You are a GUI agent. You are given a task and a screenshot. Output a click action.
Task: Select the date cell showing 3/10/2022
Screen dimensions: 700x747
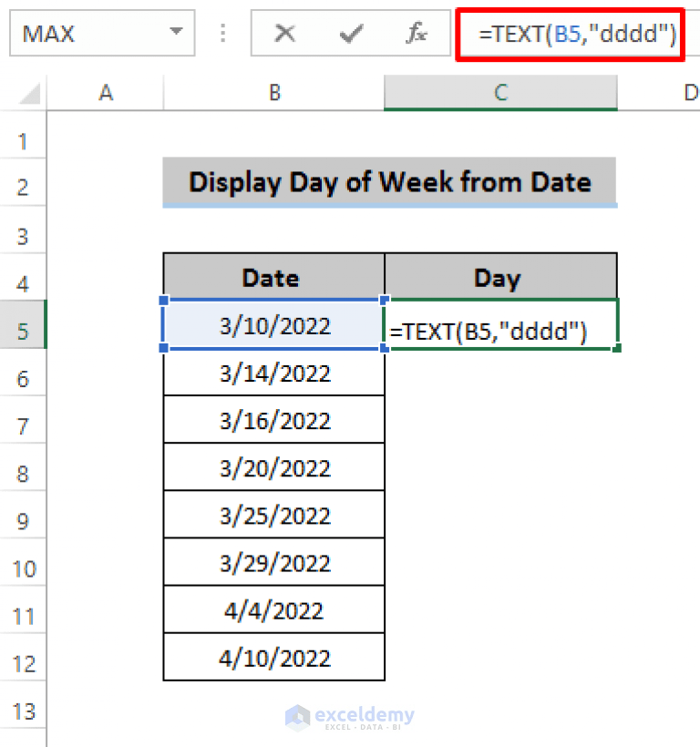coord(273,325)
